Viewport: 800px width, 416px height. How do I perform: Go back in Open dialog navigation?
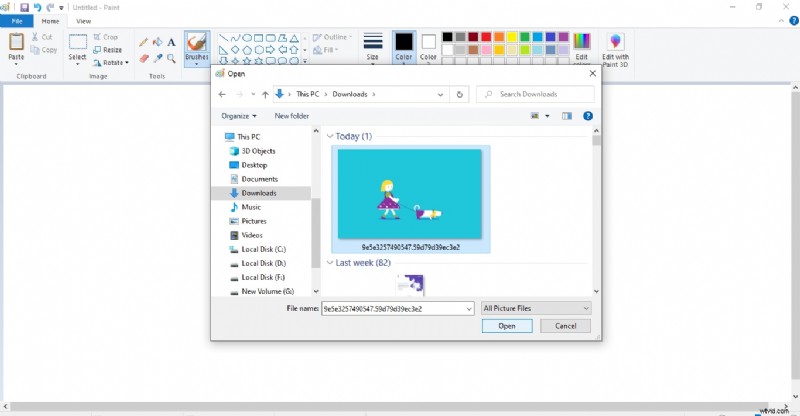[222, 94]
